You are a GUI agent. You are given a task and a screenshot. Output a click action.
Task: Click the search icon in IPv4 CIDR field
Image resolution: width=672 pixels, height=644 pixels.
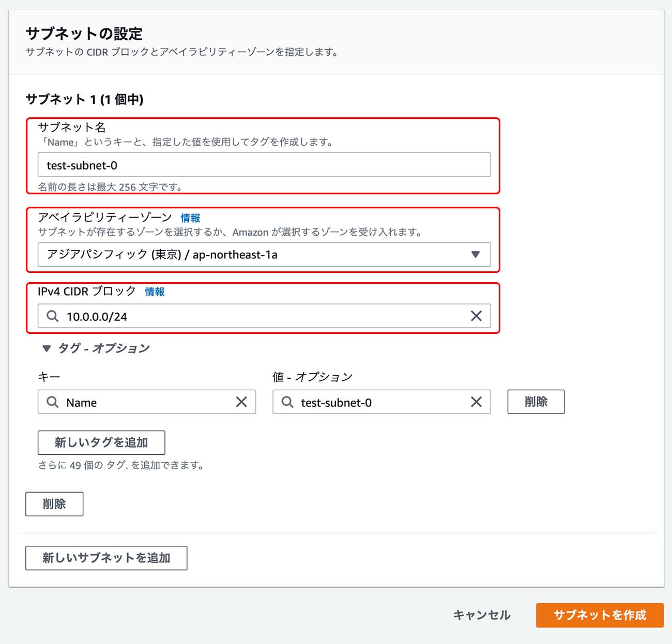(53, 316)
